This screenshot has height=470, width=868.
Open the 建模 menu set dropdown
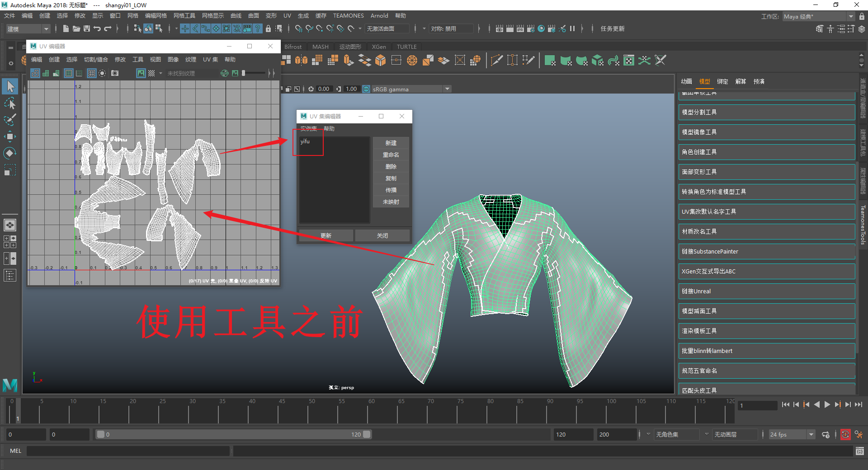pyautogui.click(x=28, y=29)
